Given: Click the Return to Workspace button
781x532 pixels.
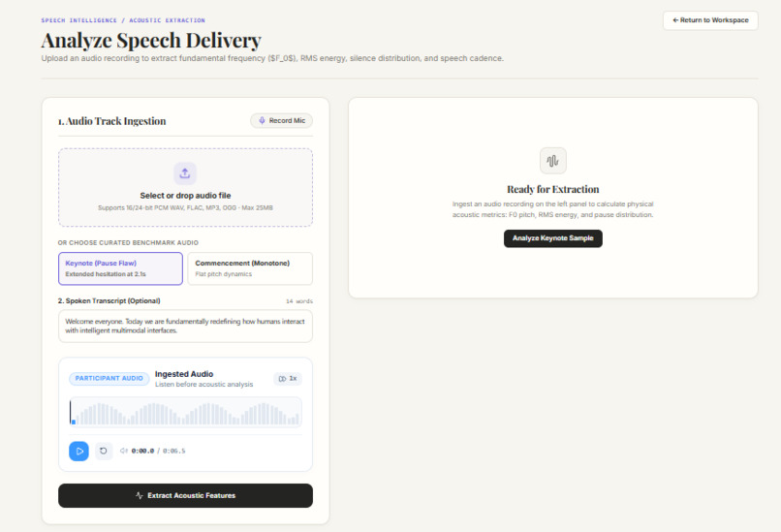Looking at the screenshot, I should coord(710,20).
